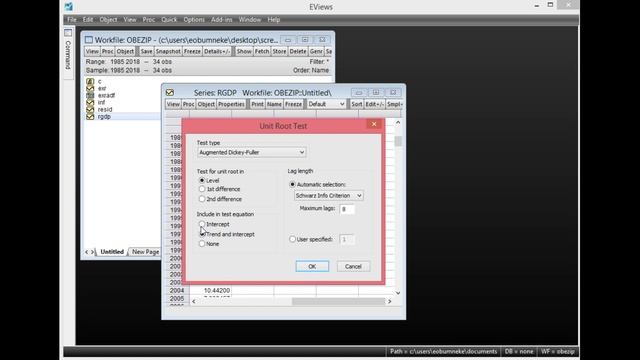This screenshot has width=640, height=360.
Task: Select Level for unit root test
Action: pyautogui.click(x=202, y=180)
